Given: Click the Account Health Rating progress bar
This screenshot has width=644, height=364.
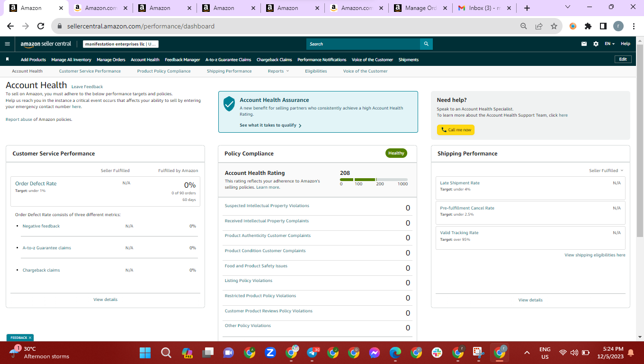Looking at the screenshot, I should (x=374, y=180).
